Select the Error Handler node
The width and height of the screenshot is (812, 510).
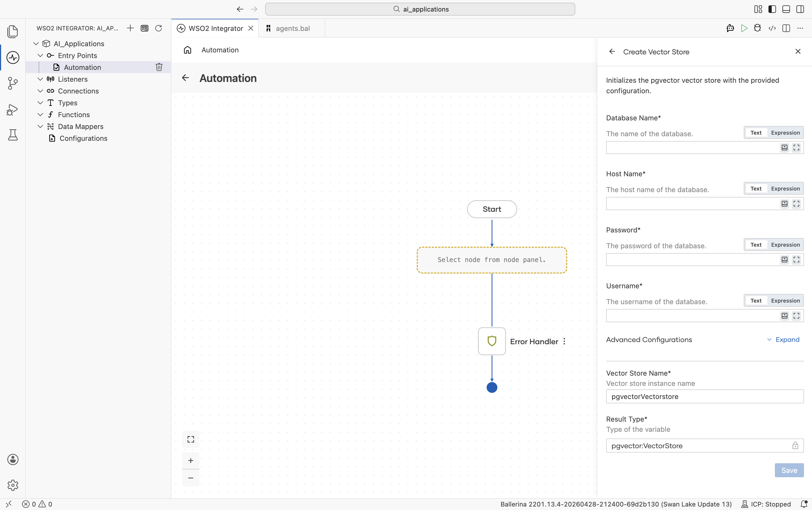492,341
